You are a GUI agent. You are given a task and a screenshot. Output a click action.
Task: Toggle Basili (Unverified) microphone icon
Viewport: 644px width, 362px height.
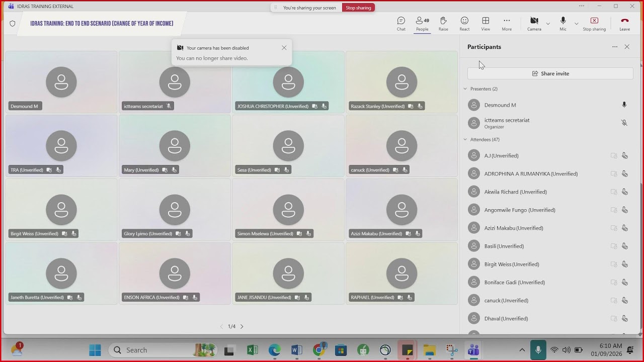[624, 246]
